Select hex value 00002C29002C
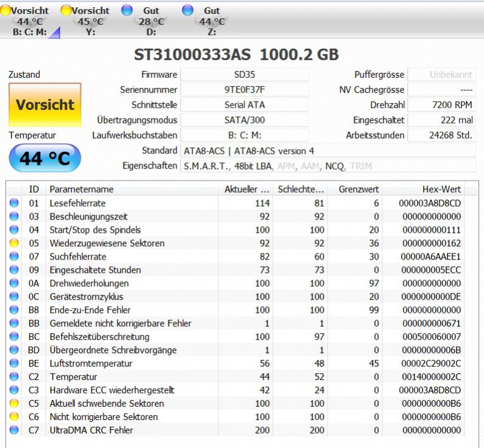Screen dimensions: 484x448 (431, 364)
